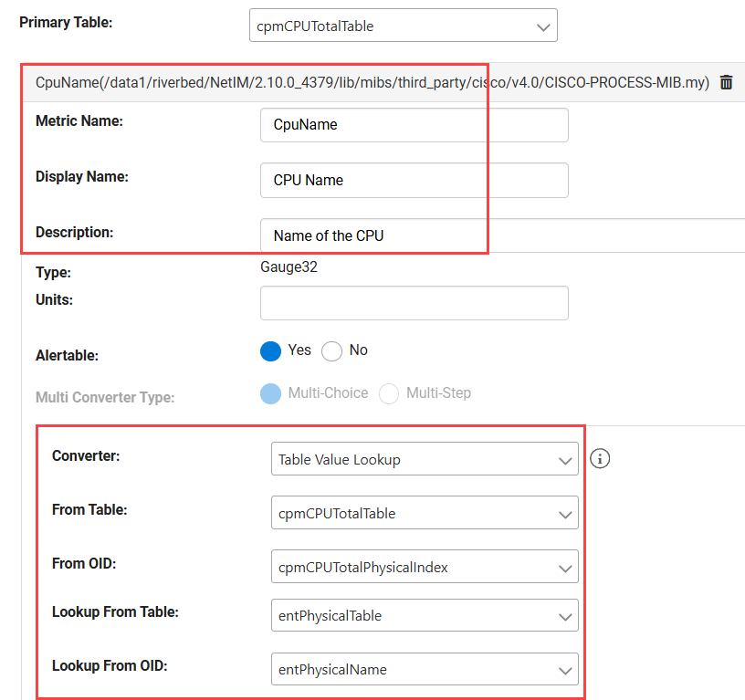Open the From Table dropdown
The image size is (745, 700).
click(425, 513)
